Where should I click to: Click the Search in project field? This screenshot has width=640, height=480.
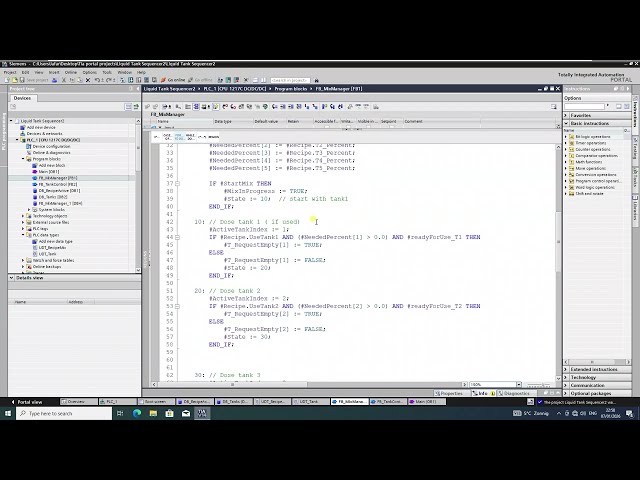pos(290,80)
